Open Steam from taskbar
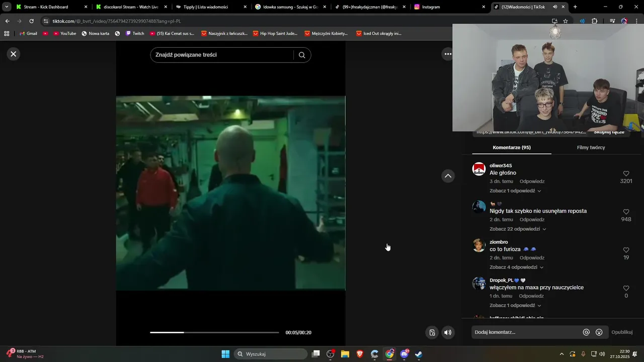The width and height of the screenshot is (644, 362). click(419, 354)
